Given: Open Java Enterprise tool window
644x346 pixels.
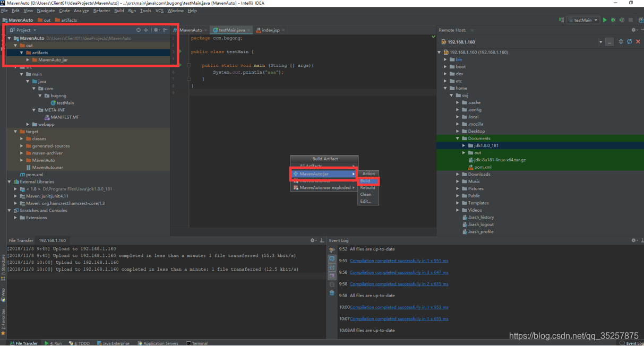Looking at the screenshot, I should click(x=113, y=343).
